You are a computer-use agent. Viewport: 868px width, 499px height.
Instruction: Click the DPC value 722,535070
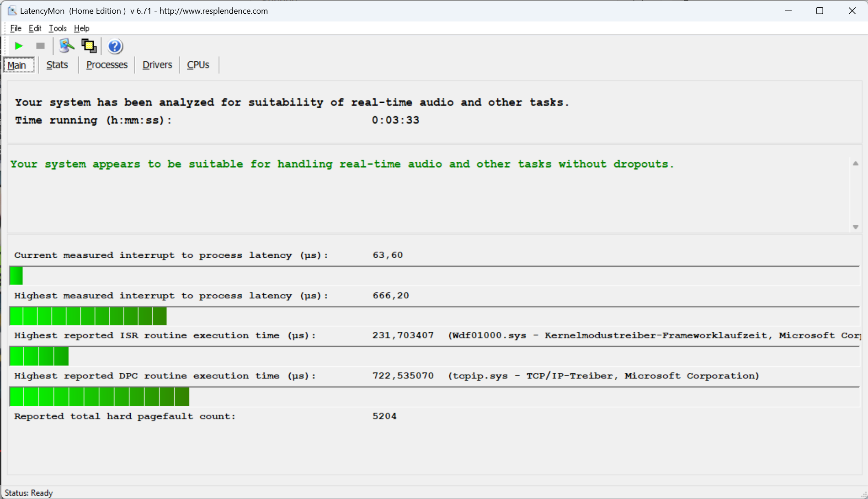[x=403, y=376]
